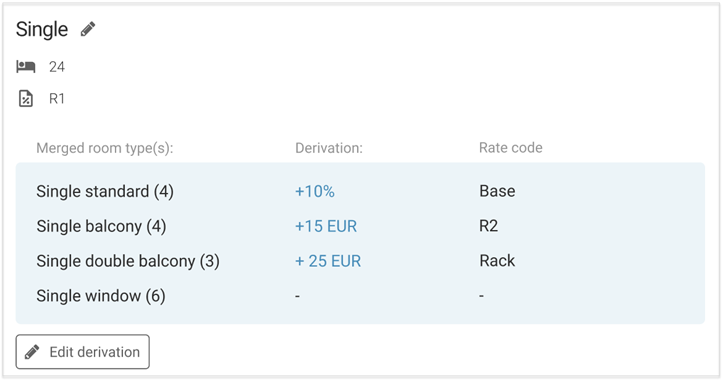Click the pencil icon in Edit derivation

coord(32,352)
